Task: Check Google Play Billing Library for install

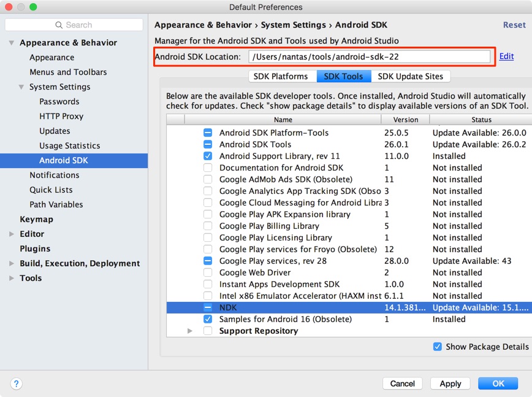Action: tap(207, 226)
